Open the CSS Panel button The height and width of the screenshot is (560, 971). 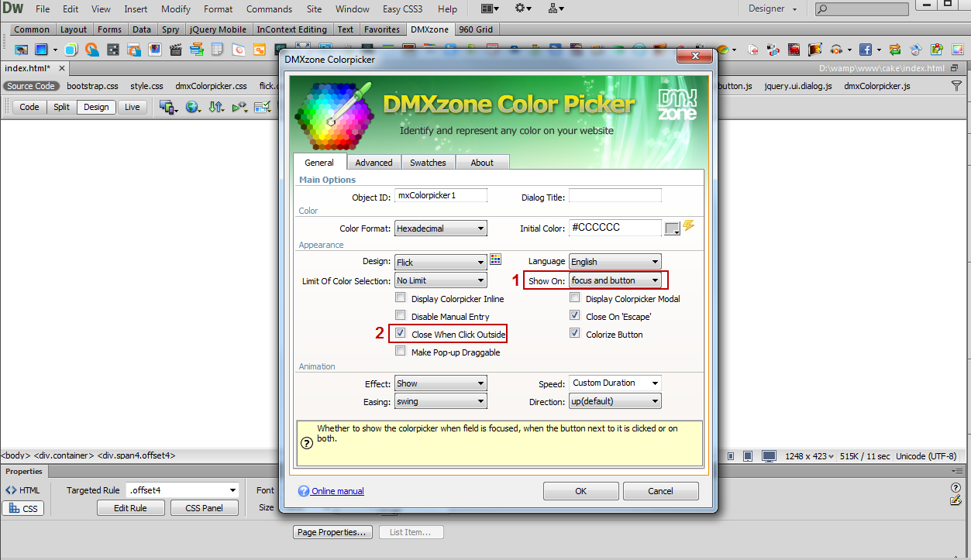(205, 508)
